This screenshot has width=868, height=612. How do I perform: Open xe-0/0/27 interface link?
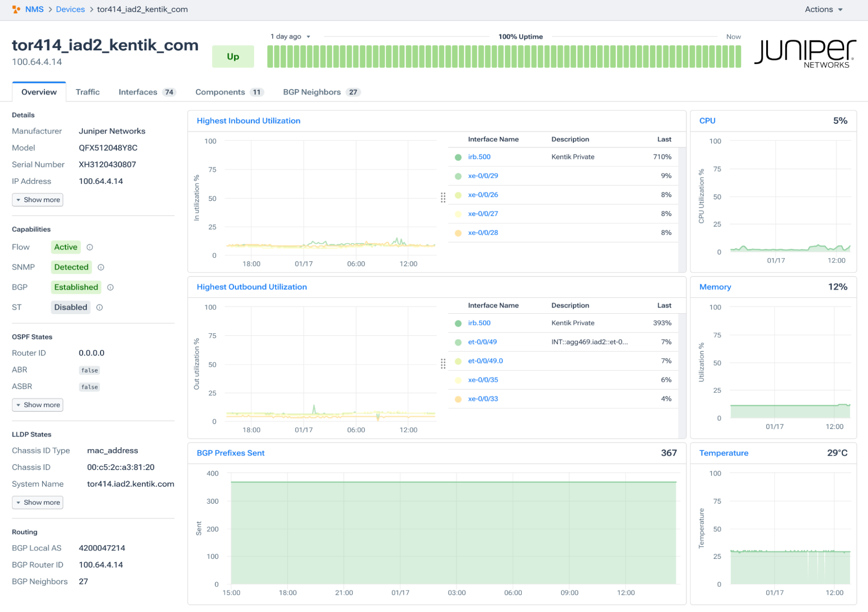click(483, 214)
